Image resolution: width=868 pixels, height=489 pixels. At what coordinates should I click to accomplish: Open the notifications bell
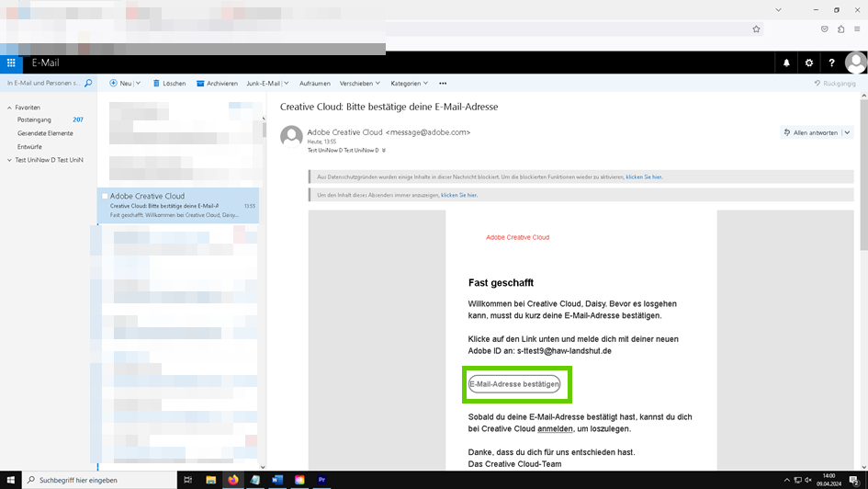786,63
